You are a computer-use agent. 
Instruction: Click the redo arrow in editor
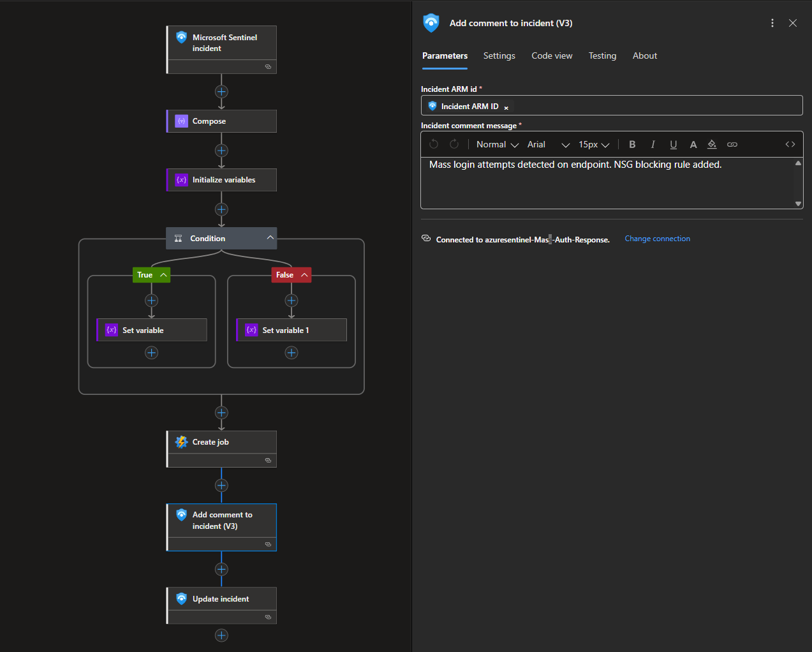pyautogui.click(x=454, y=145)
